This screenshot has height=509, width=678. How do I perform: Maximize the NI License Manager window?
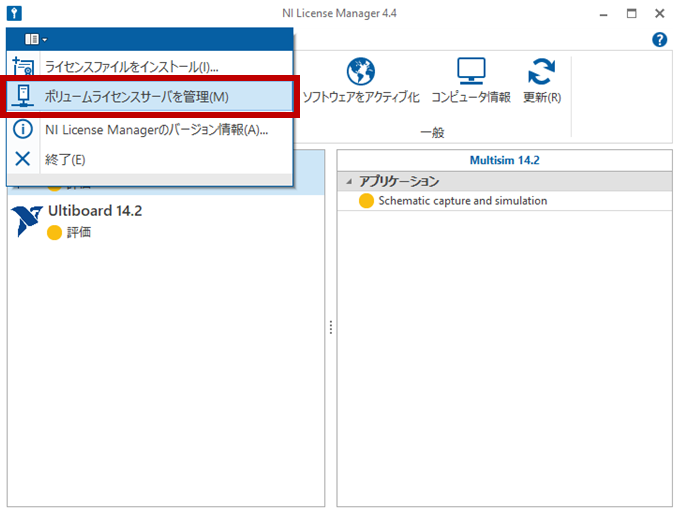point(632,13)
